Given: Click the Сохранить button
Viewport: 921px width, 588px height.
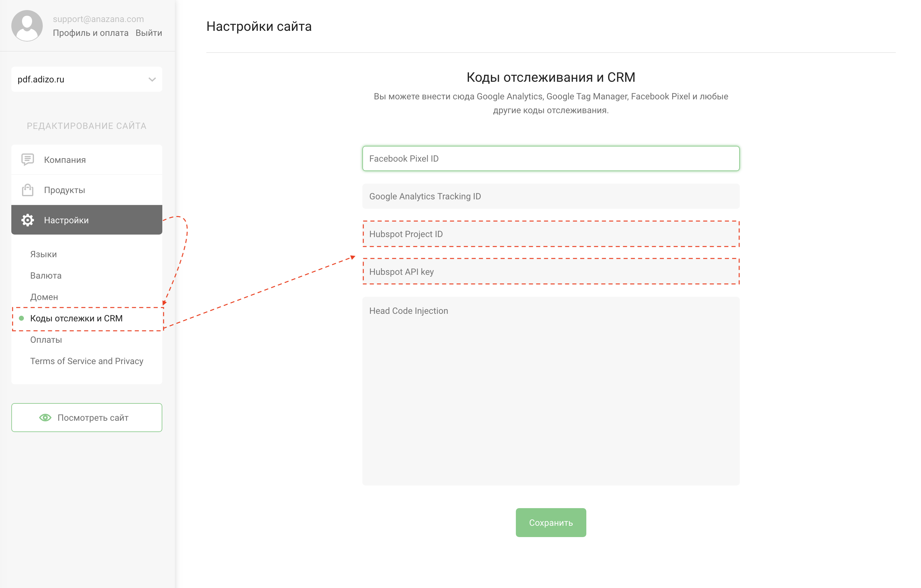Looking at the screenshot, I should (551, 523).
